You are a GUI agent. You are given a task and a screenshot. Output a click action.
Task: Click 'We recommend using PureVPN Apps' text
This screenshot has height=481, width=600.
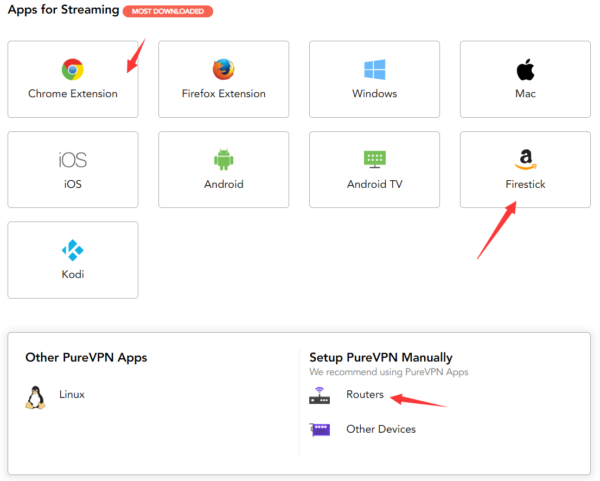pos(389,372)
